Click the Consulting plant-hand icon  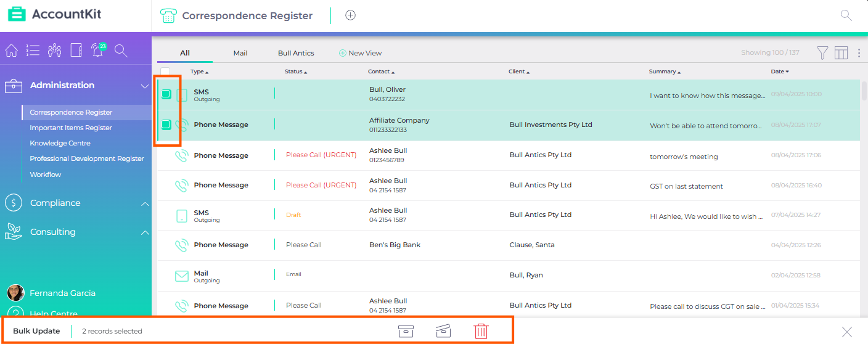click(x=14, y=232)
